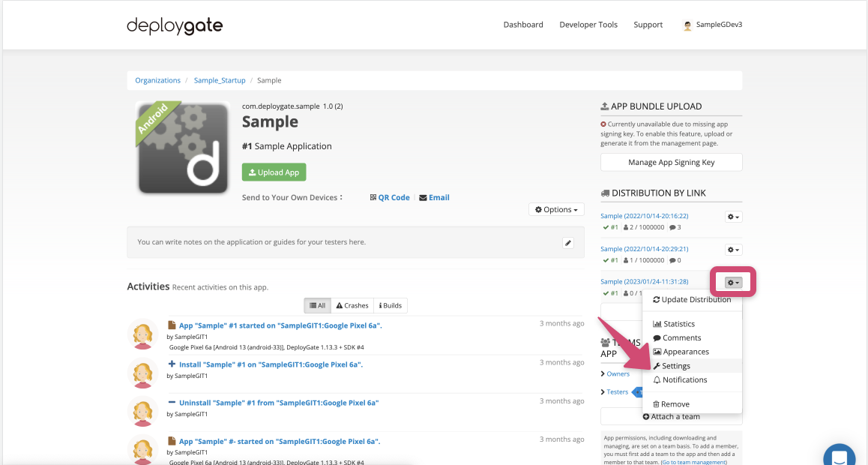Image resolution: width=868 pixels, height=465 pixels.
Task: Expand the Testers team section
Action: pos(617,391)
